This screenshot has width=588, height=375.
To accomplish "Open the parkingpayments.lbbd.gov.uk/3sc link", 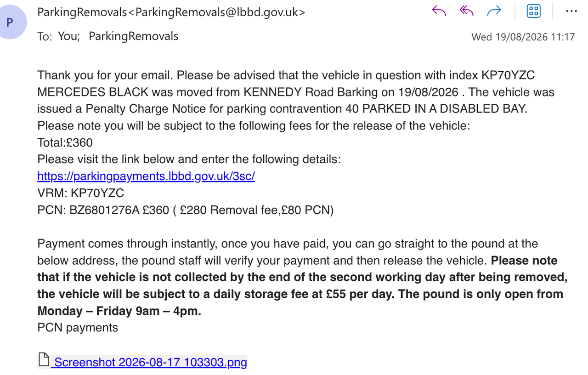I will coord(146,176).
